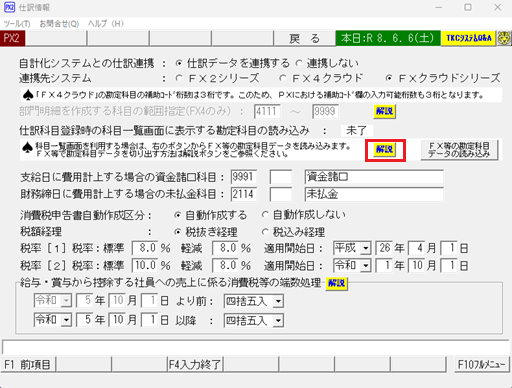Click F10フルメニュー function key

point(482,364)
